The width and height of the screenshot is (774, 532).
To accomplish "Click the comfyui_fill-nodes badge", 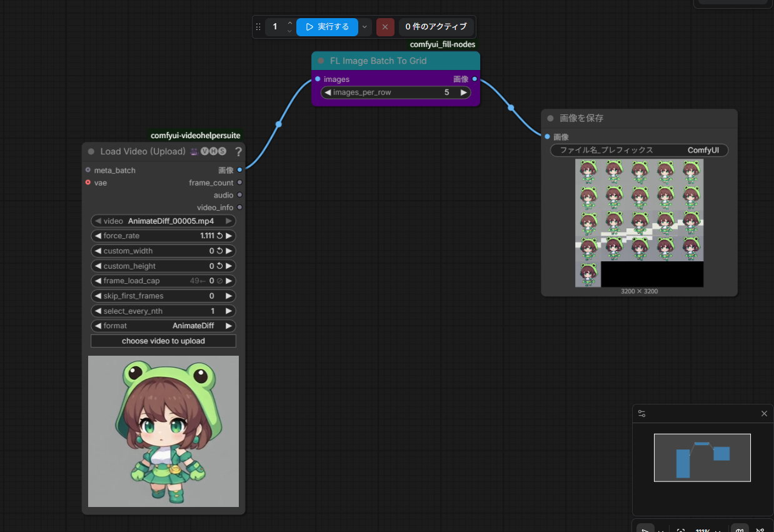I will (x=443, y=44).
